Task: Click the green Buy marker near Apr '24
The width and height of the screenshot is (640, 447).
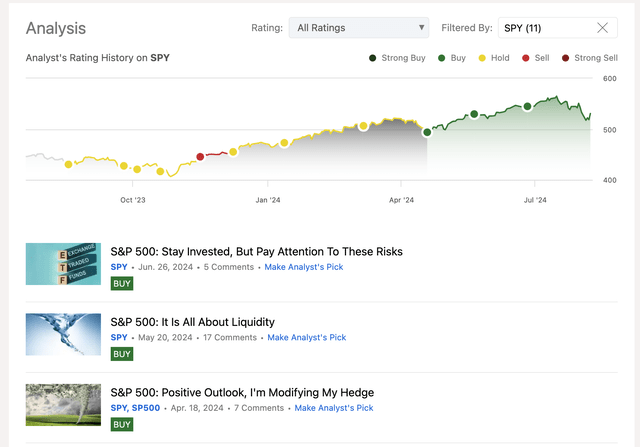Action: 427,132
